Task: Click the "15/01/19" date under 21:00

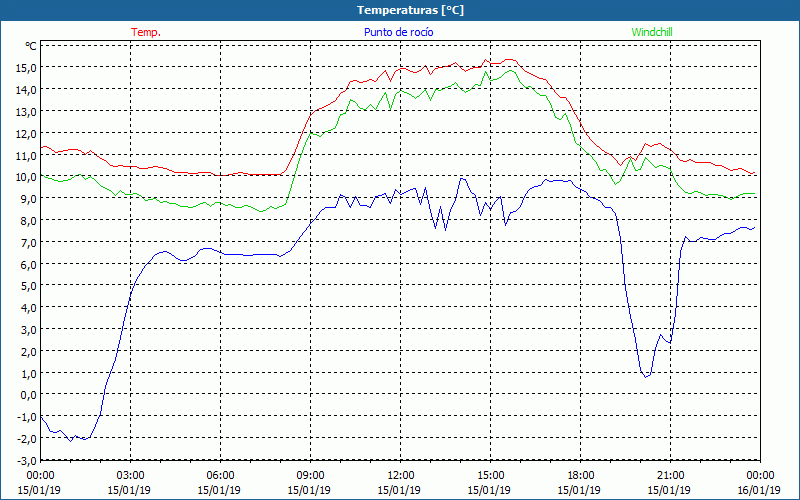Action: (669, 490)
